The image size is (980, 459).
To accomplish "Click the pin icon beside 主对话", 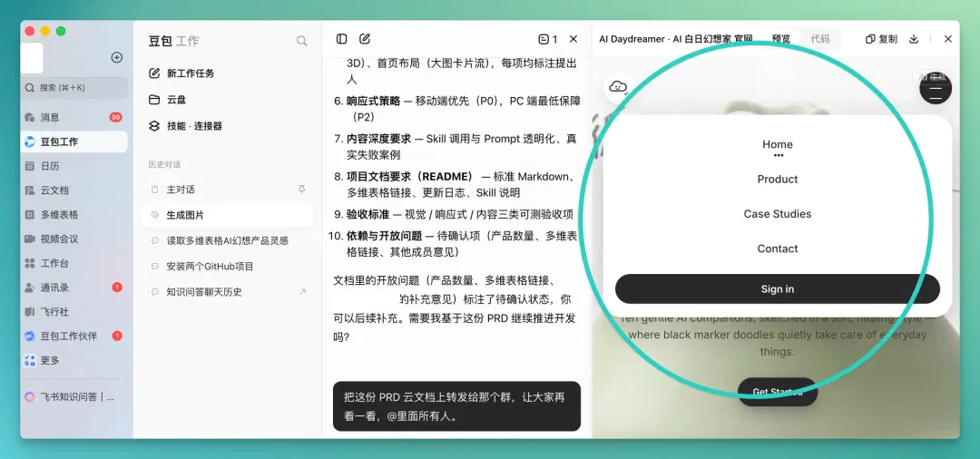I will (302, 190).
